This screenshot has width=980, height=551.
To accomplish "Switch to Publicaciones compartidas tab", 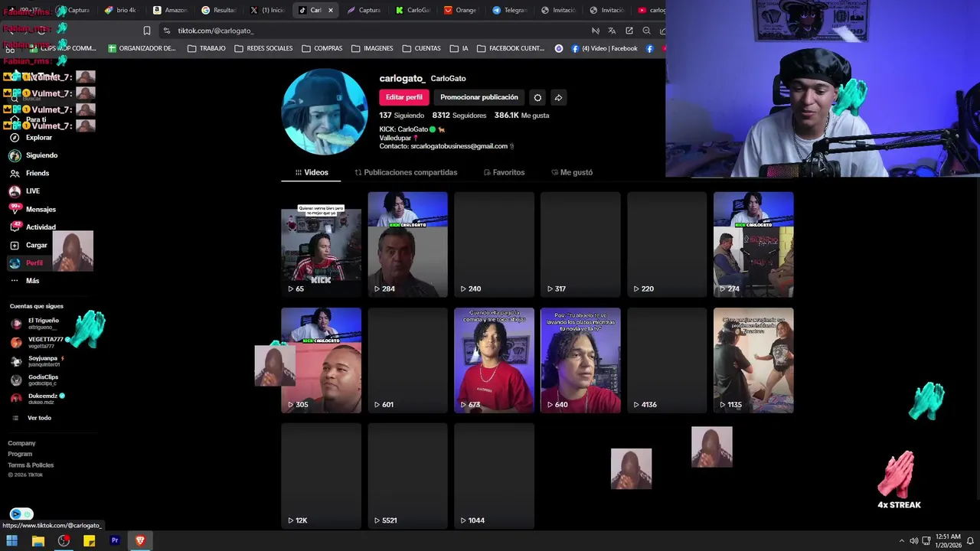I will tap(406, 172).
